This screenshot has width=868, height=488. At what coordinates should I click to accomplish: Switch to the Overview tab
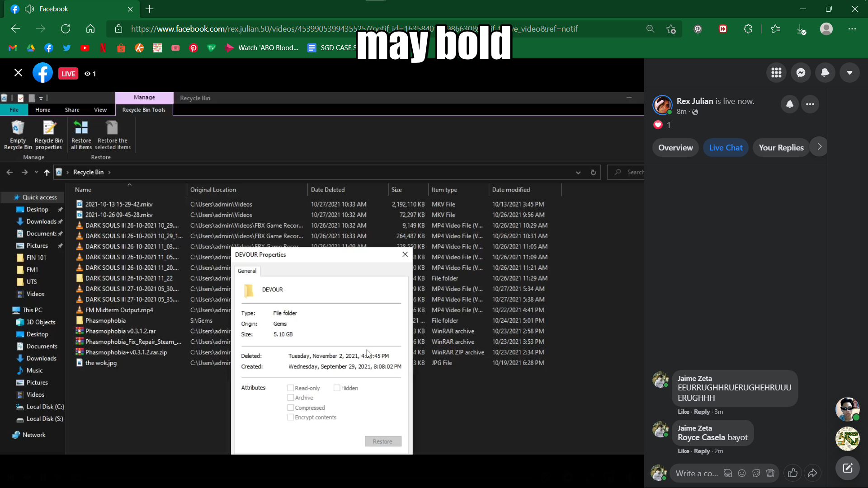(675, 148)
